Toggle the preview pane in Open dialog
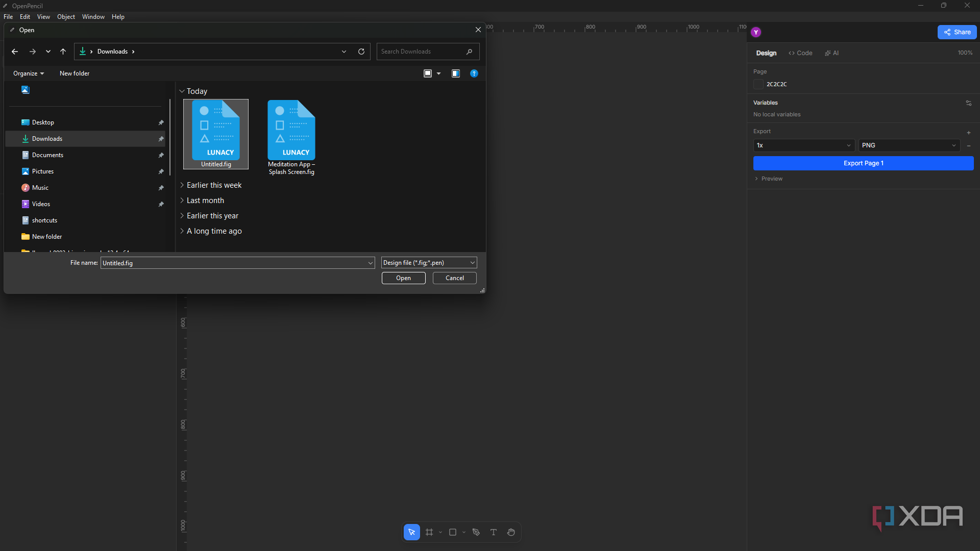 pyautogui.click(x=456, y=73)
